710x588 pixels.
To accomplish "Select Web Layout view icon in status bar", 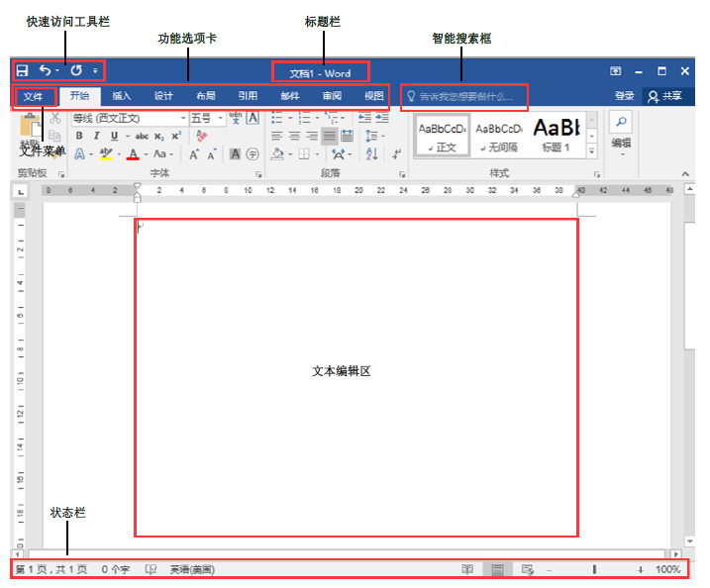I will pyautogui.click(x=528, y=570).
